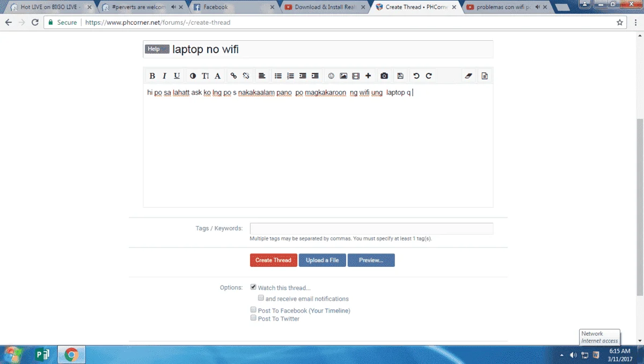Viewport: 644px width, 364px height.
Task: Switch to Hot LIVE on BIGO tab
Action: [51, 8]
